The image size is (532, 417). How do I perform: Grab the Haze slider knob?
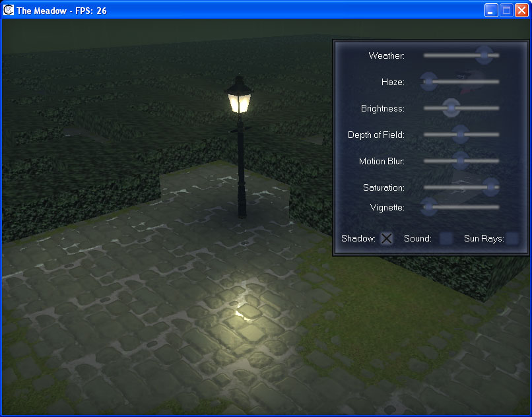click(x=429, y=82)
